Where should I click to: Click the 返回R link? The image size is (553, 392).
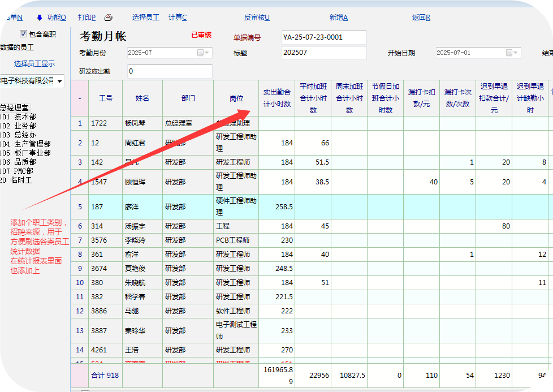[421, 18]
